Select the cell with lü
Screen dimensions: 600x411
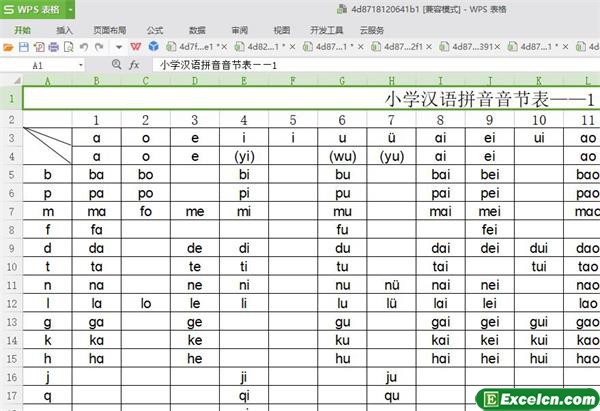click(391, 303)
